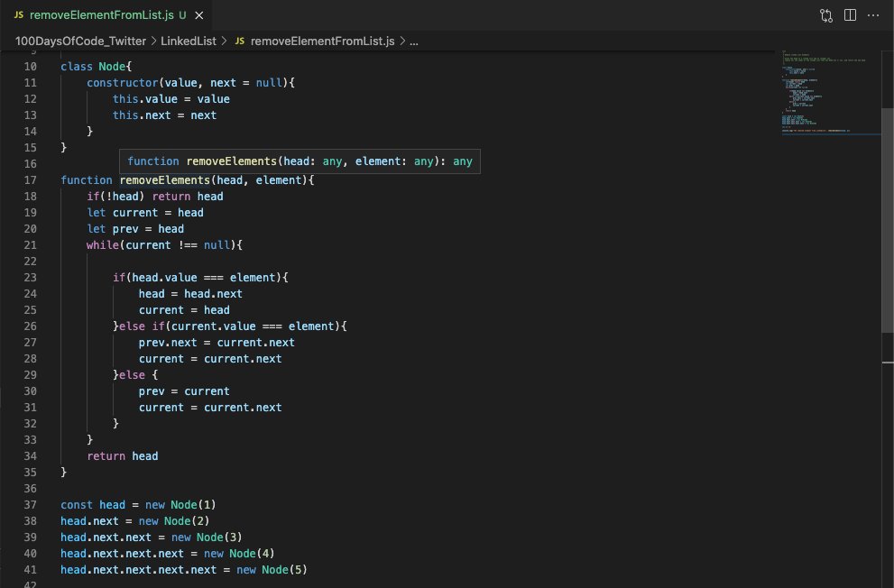Click 'while(current !== null){' on line 21
This screenshot has height=588, width=894.
pyautogui.click(x=165, y=245)
